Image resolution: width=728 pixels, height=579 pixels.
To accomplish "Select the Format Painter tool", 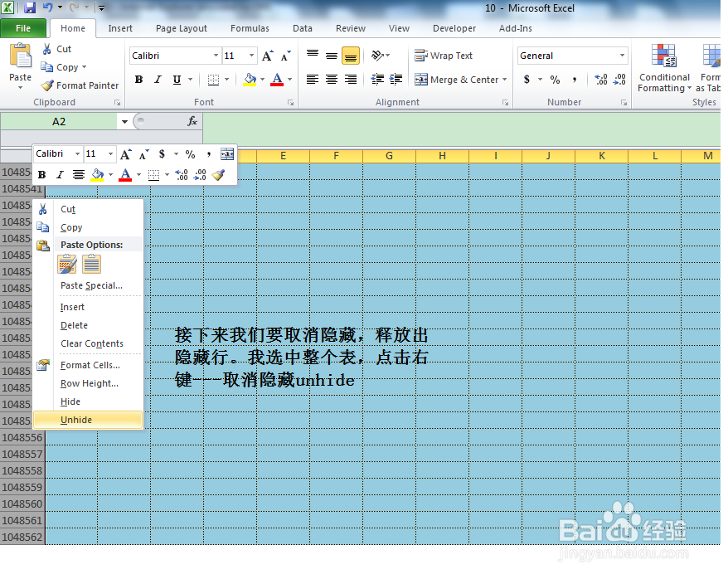I will point(80,85).
